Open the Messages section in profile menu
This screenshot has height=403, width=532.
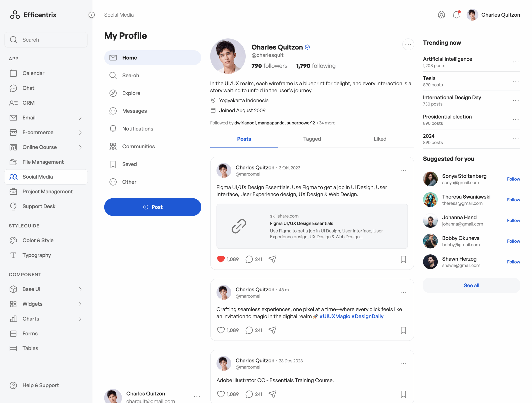(134, 111)
